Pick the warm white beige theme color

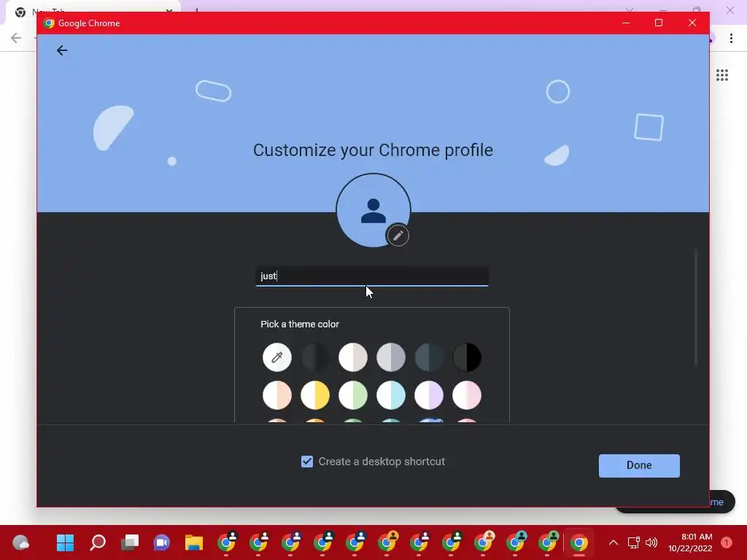pos(353,357)
